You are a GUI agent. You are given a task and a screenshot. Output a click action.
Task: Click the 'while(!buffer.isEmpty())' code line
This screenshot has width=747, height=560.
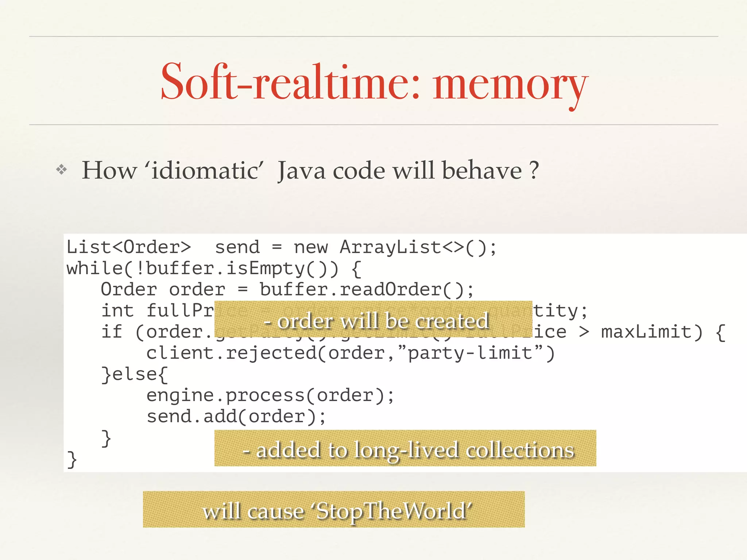(x=213, y=269)
